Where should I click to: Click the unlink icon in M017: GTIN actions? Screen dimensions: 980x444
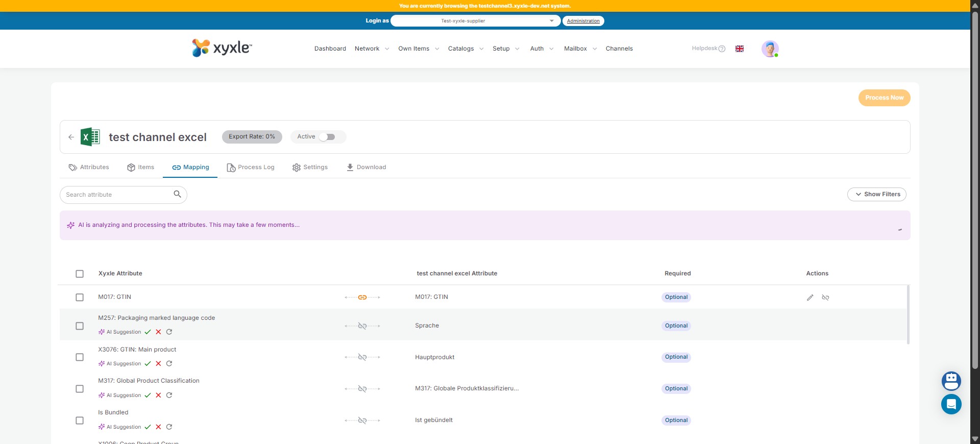point(825,297)
